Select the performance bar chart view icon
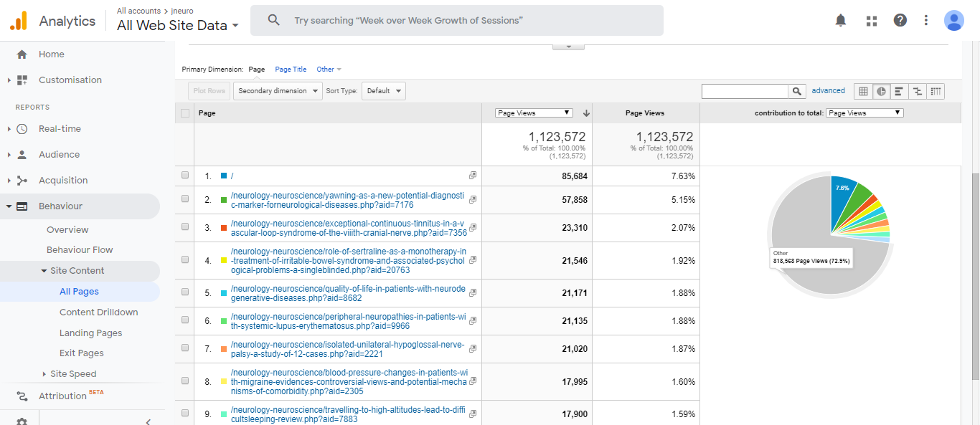This screenshot has height=425, width=980. [899, 91]
